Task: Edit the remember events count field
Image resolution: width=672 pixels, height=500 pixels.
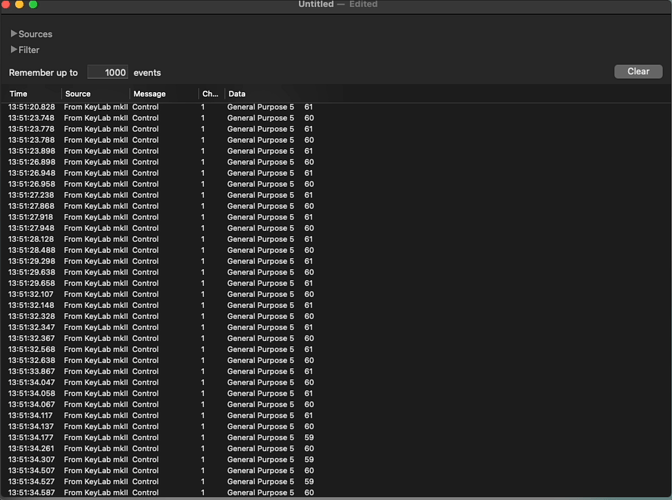Action: [x=108, y=72]
